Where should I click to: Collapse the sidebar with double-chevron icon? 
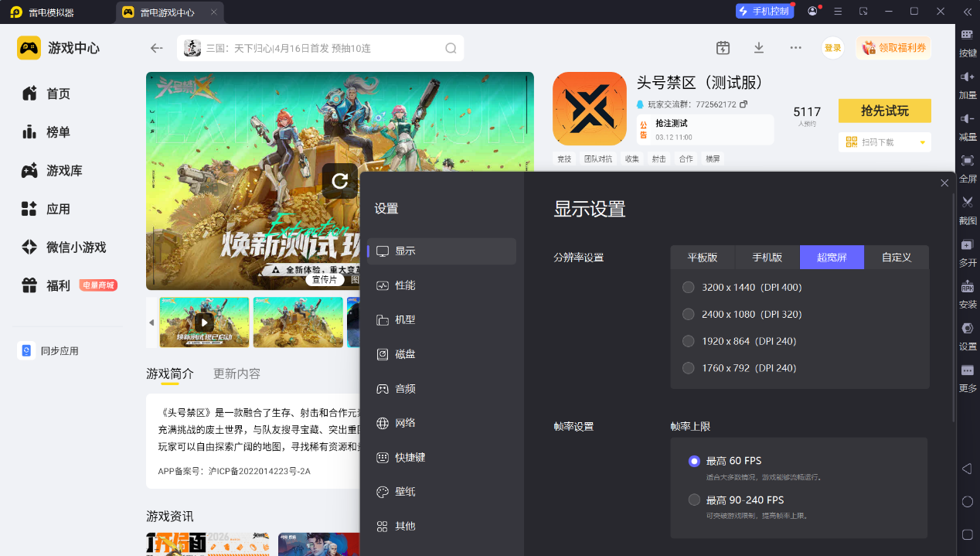click(x=967, y=12)
